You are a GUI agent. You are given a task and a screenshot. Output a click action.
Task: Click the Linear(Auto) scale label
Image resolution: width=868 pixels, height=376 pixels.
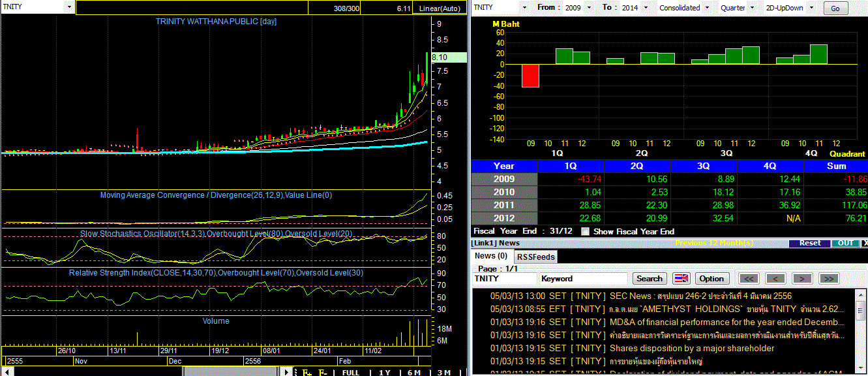[439, 8]
